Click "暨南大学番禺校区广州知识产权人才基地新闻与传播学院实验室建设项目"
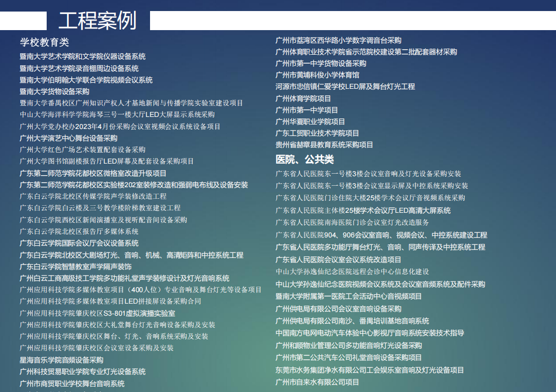The width and height of the screenshot is (556, 392). click(131, 103)
